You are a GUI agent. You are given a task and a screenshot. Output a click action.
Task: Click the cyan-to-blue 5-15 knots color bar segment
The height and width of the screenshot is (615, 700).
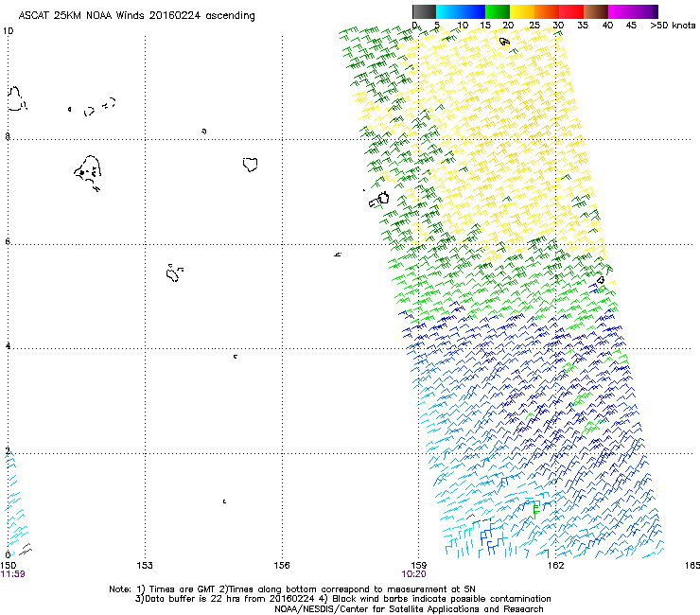(461, 11)
